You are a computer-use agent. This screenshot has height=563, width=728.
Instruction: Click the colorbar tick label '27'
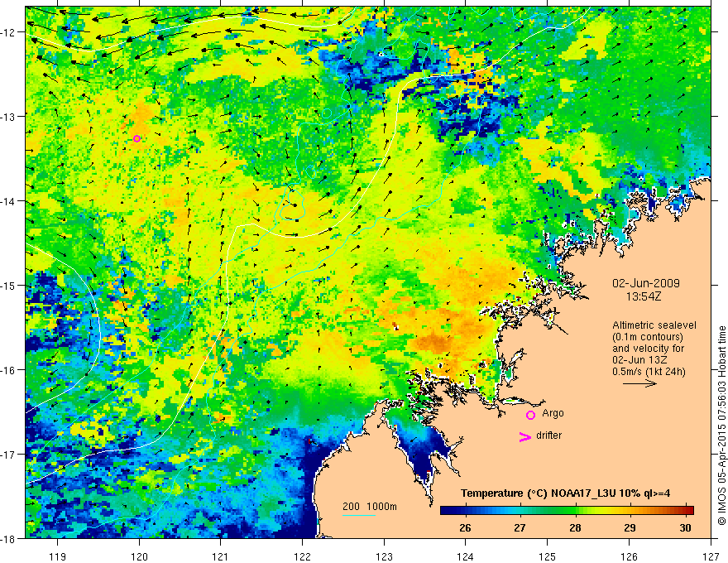[520, 527]
